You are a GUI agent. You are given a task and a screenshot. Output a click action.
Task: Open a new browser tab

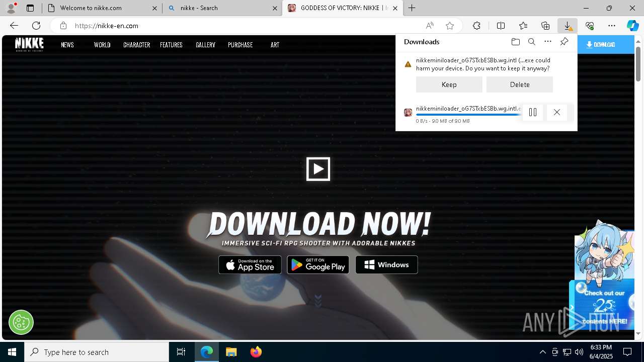pos(412,8)
